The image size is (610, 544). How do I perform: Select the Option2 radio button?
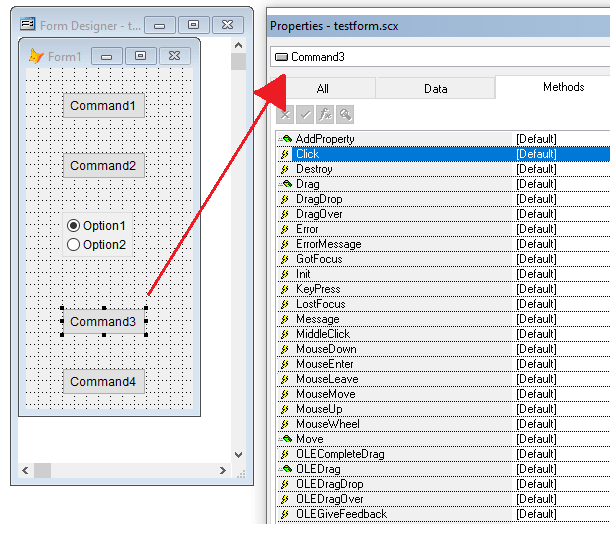[73, 245]
